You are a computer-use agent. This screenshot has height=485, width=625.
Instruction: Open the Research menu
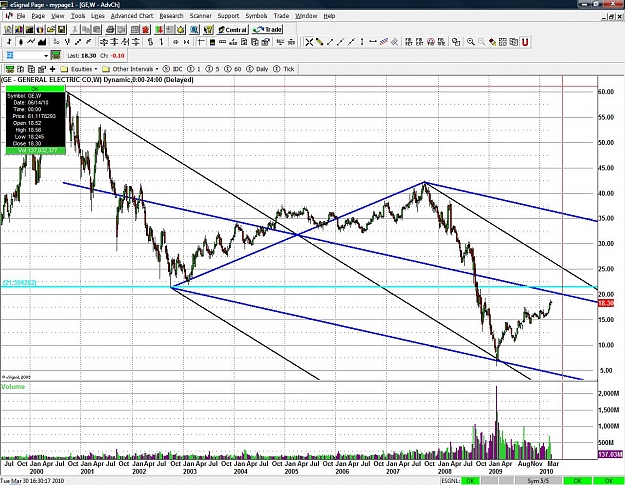(x=171, y=16)
